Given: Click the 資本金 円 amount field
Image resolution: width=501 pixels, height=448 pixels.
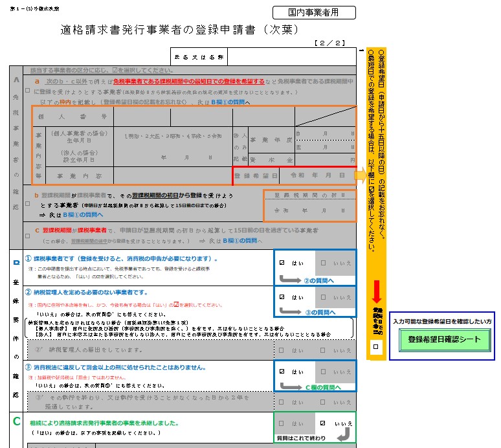Looking at the screenshot, I should pyautogui.click(x=326, y=160).
